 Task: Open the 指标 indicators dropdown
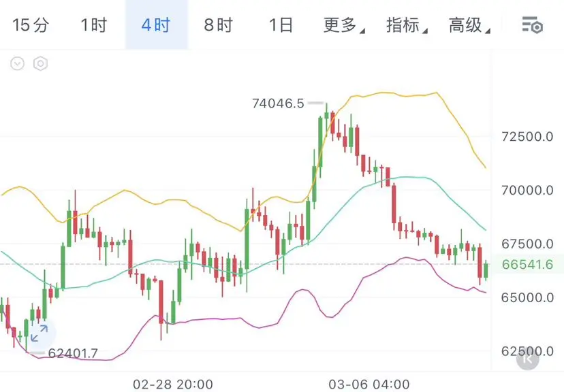point(407,25)
